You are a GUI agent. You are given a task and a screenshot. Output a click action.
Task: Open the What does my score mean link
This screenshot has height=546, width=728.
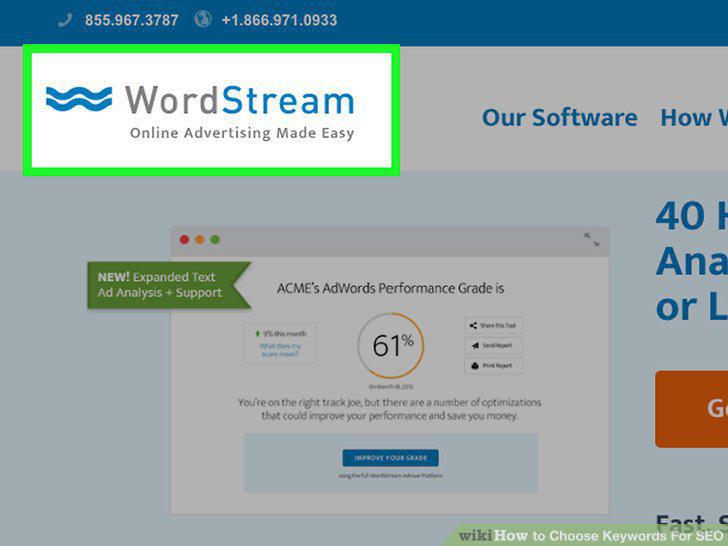coord(280,350)
